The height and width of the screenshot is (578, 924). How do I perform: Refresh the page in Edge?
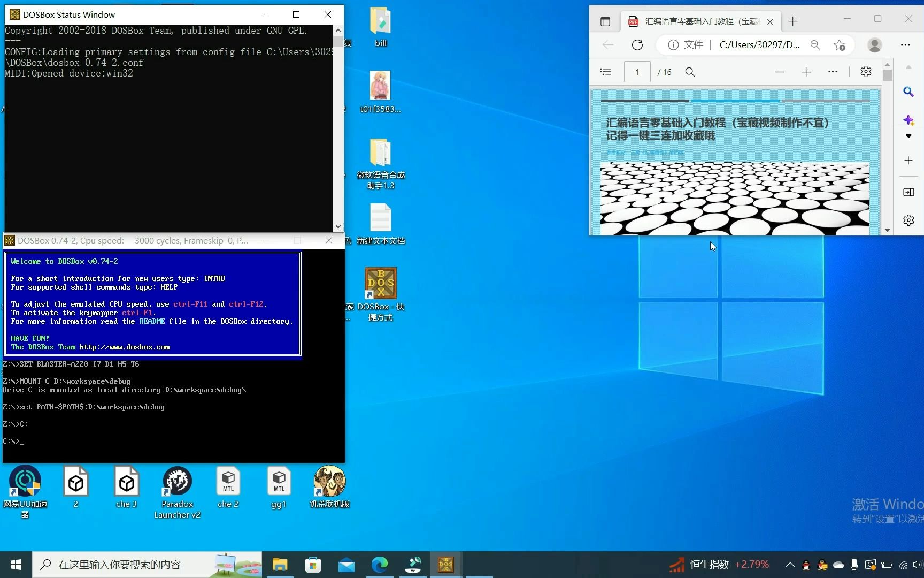tap(637, 45)
